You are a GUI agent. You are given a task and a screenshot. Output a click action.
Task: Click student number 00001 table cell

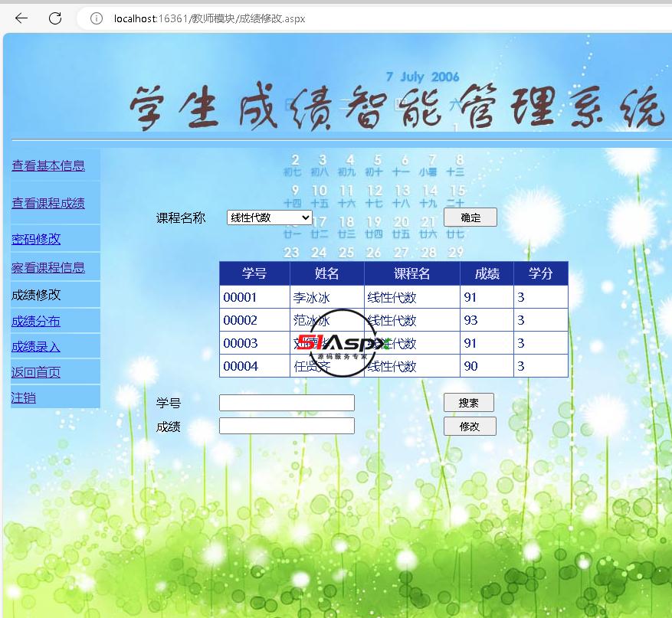(x=241, y=297)
